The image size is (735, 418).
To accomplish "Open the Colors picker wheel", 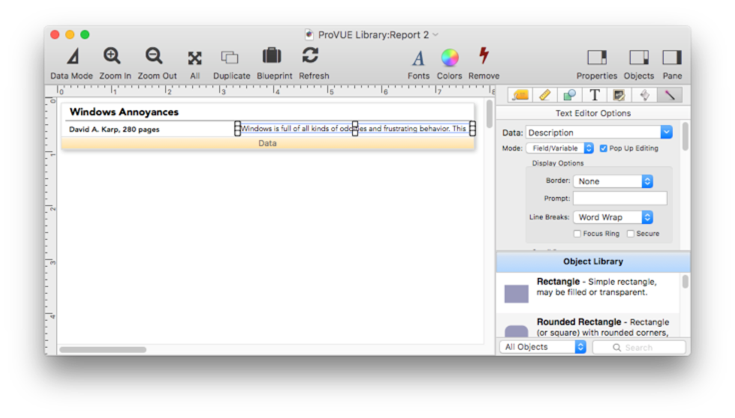I will click(450, 58).
